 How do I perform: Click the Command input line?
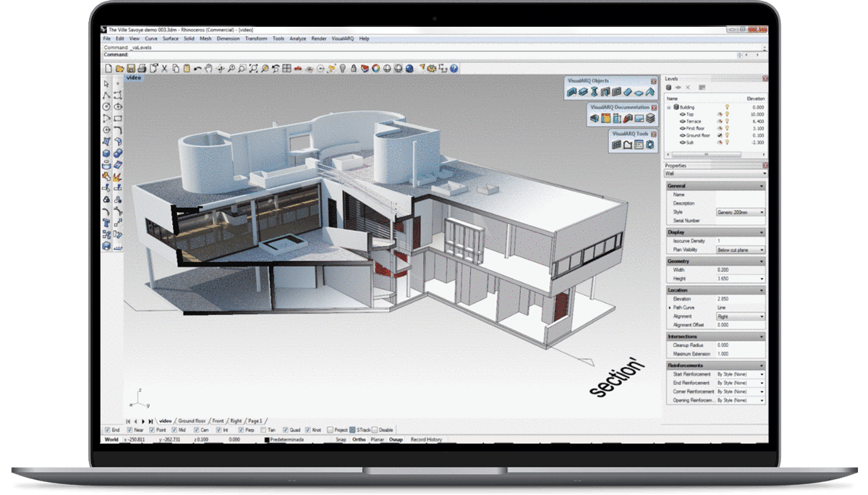(x=434, y=54)
